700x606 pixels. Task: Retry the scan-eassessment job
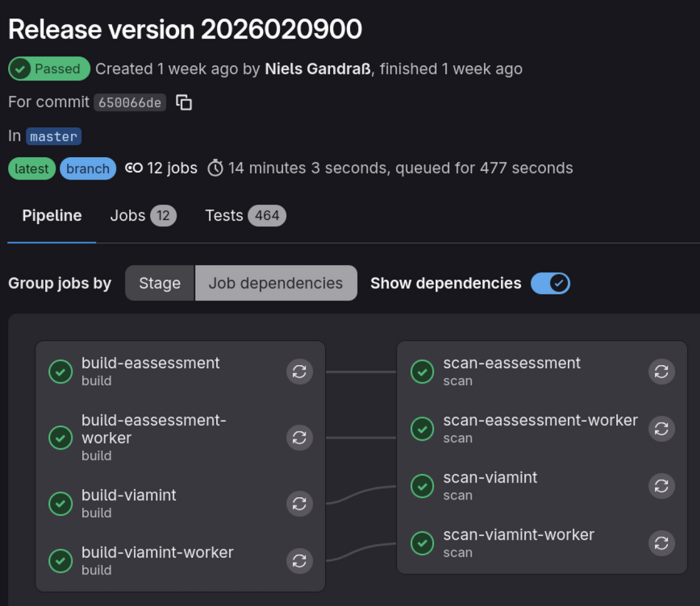[661, 371]
